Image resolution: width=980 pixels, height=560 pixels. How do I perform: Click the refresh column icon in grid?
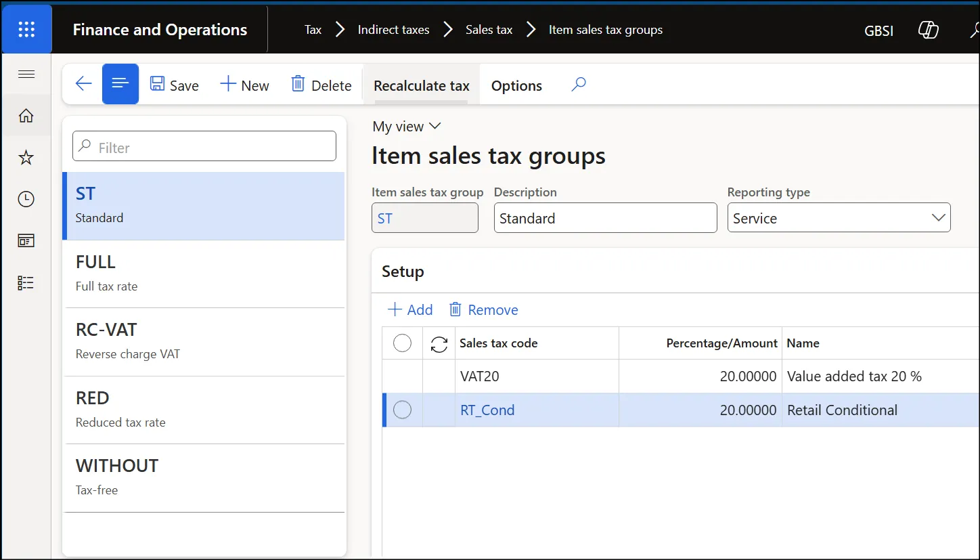point(439,344)
